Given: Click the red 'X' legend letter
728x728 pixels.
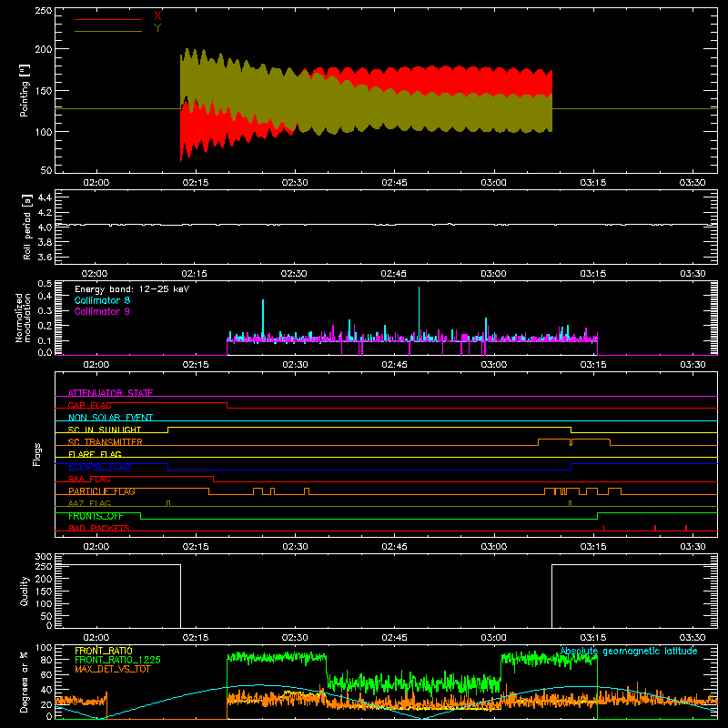Looking at the screenshot, I should (x=157, y=16).
